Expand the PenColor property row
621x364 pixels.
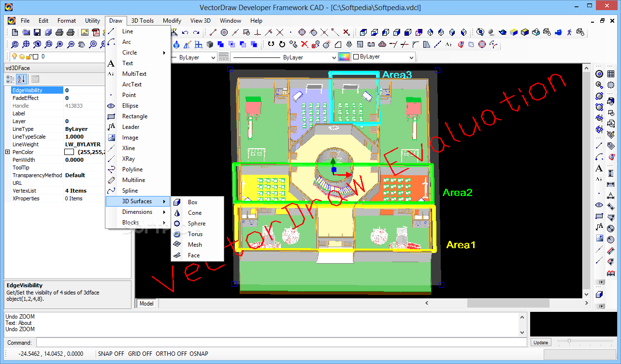(7, 152)
